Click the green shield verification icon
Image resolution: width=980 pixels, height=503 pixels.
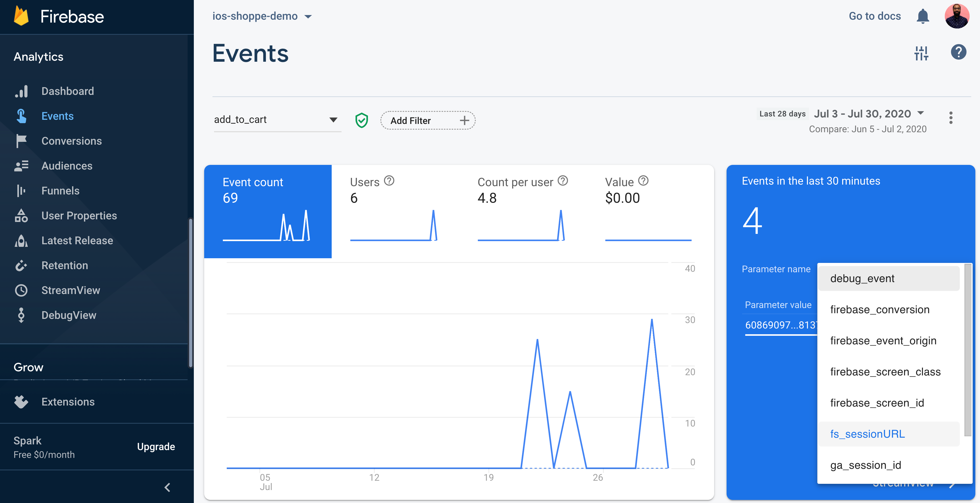[x=361, y=120]
